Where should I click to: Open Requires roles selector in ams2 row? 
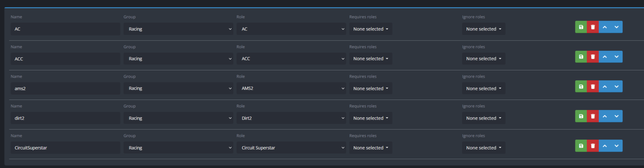pos(370,88)
